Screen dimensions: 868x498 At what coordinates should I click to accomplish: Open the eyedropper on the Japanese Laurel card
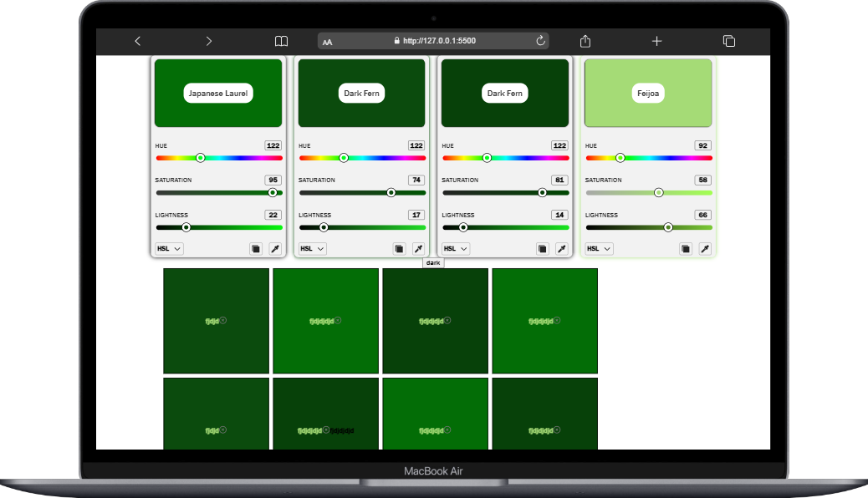click(273, 248)
